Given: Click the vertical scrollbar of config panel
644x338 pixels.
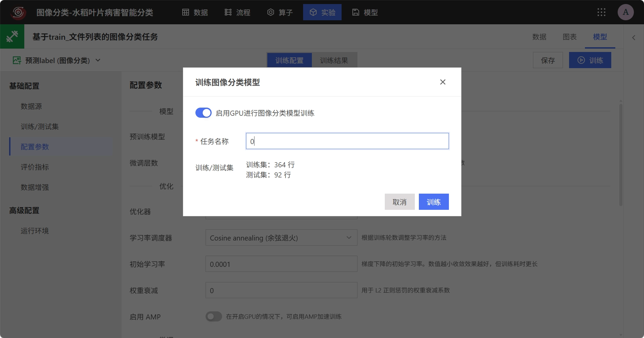Looking at the screenshot, I should click(621, 155).
